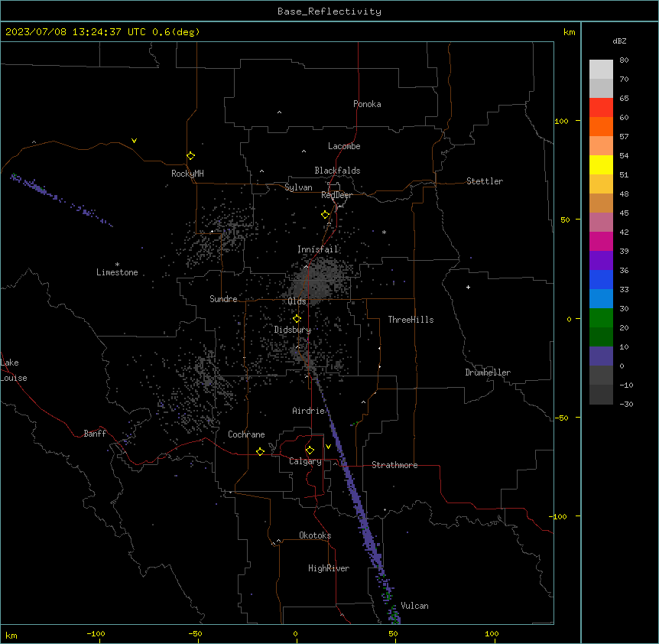Image resolution: width=659 pixels, height=644 pixels.
Task: Select the purple 36-39 dBZ legend swatch
Action: coord(601,261)
